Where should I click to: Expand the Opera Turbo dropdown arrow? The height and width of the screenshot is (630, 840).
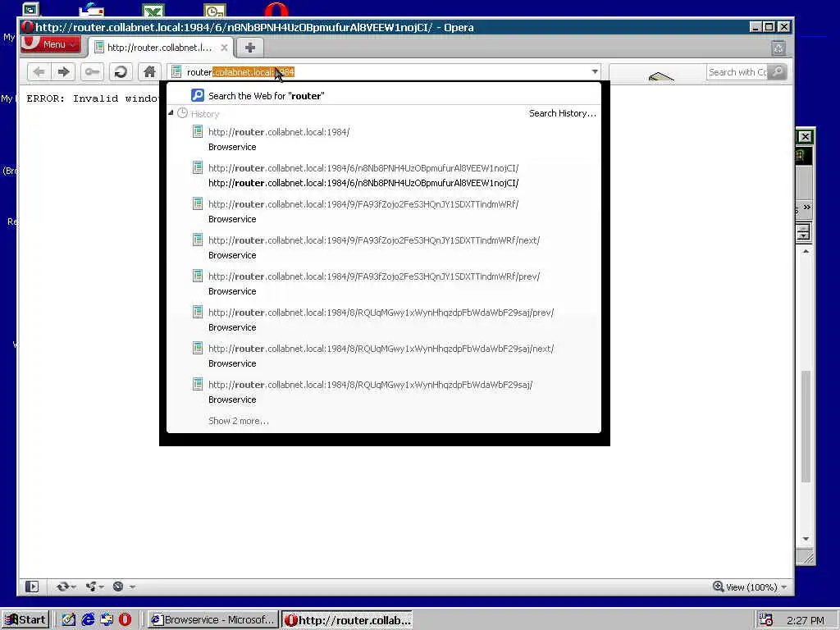point(132,587)
